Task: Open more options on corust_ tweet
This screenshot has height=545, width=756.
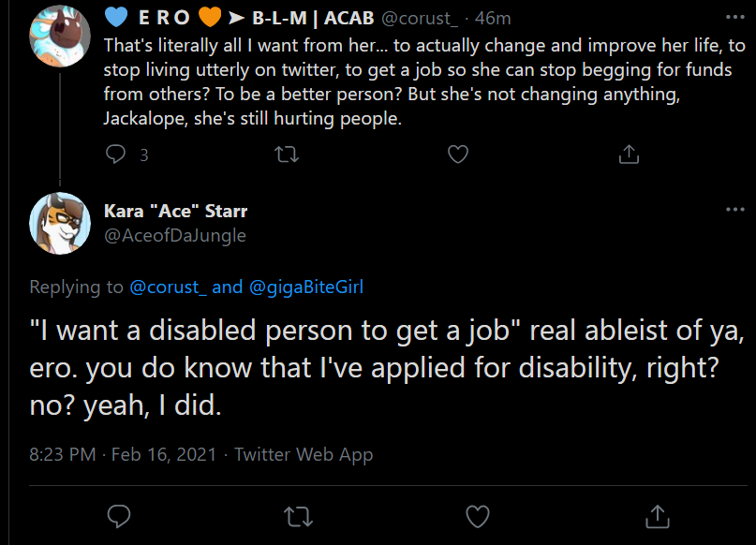Action: click(x=735, y=17)
